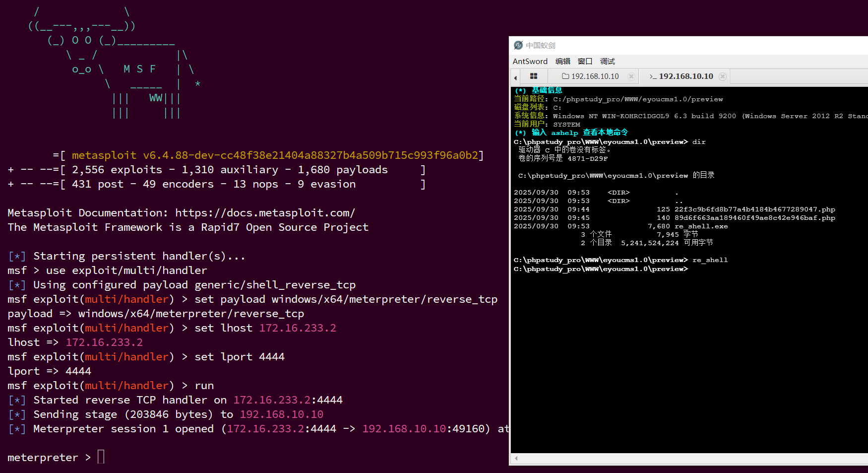Click the '89d6f663aa189460f49ae8c42e946baf.php' file name
Viewport: 868px width, 473px height.
click(x=754, y=217)
